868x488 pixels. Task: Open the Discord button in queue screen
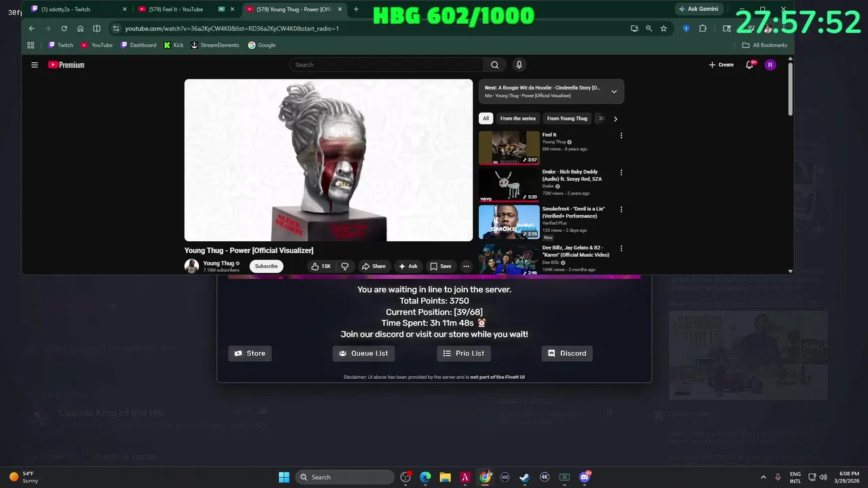[x=567, y=353]
